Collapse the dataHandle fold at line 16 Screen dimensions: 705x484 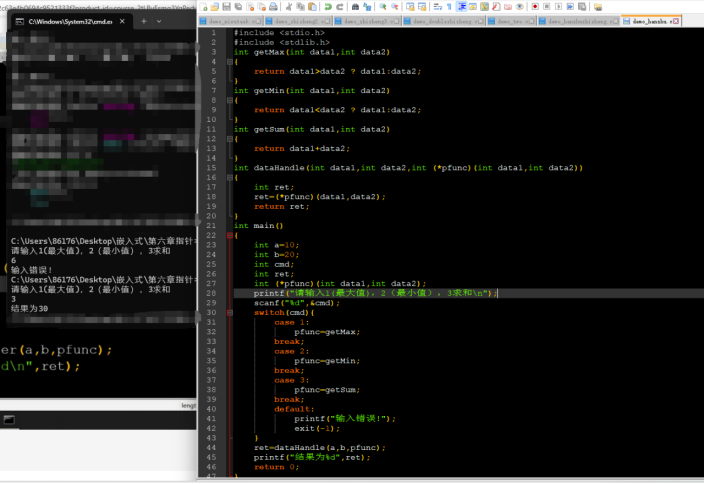[x=230, y=177]
